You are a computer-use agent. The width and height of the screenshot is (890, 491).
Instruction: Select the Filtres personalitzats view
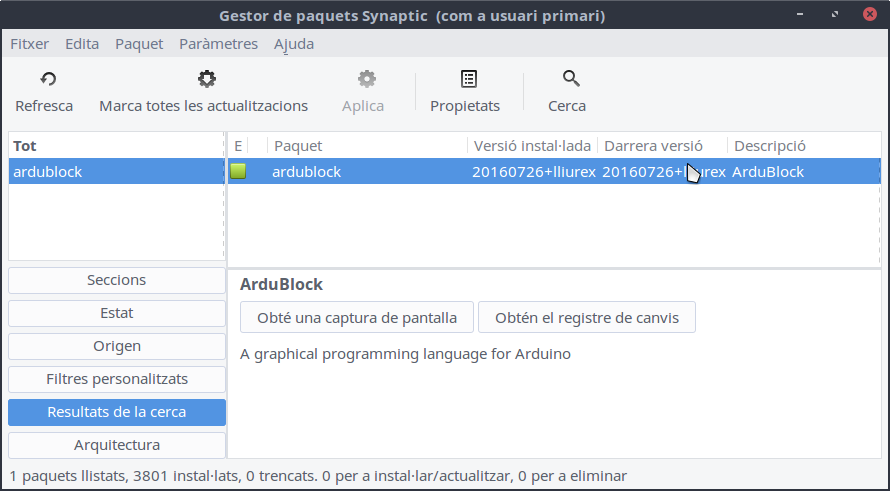coord(117,379)
